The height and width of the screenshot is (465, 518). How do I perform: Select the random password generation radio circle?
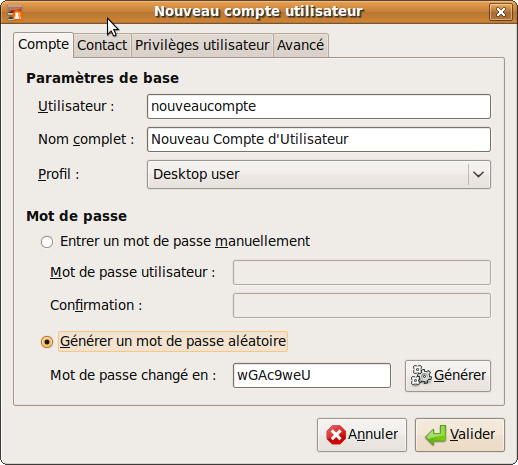point(47,342)
